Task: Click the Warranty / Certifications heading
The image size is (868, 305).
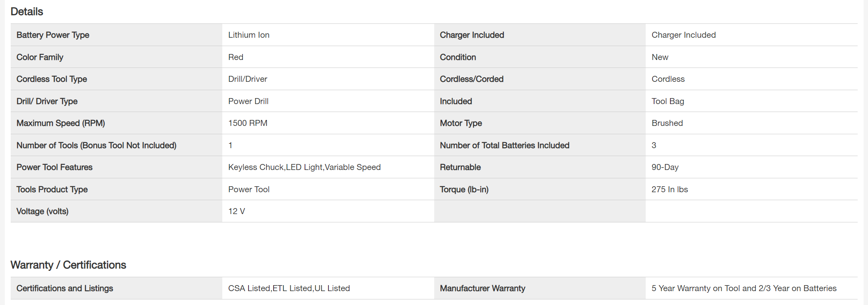Action: click(68, 265)
